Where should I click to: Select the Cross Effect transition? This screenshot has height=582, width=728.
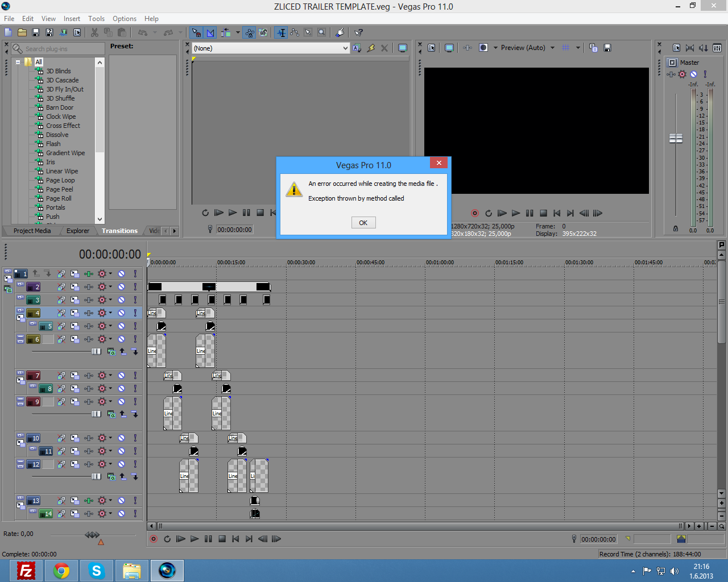point(63,126)
